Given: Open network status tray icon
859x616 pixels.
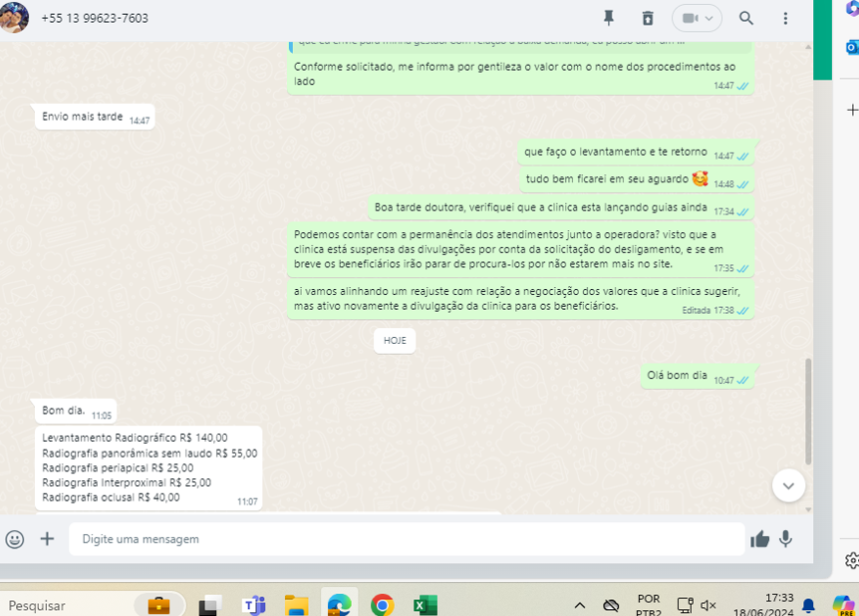Looking at the screenshot, I should tap(685, 606).
